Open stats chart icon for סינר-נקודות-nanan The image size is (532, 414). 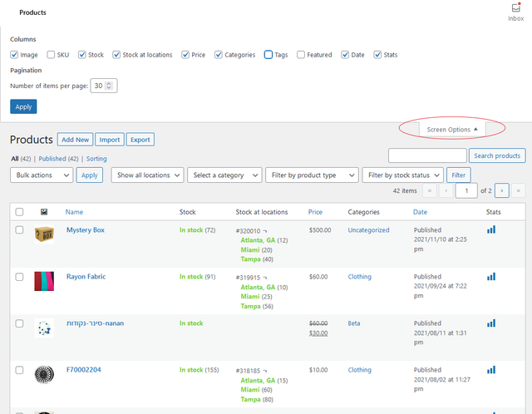491,323
